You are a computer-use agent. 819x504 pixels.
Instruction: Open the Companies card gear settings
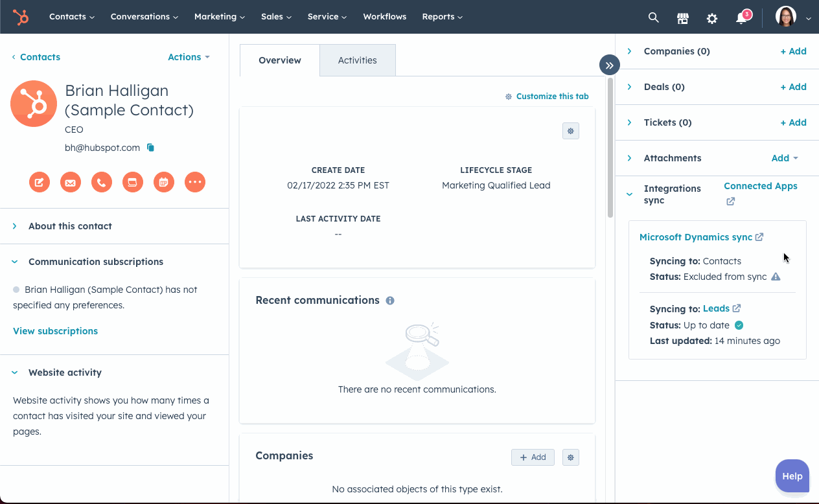coord(571,457)
